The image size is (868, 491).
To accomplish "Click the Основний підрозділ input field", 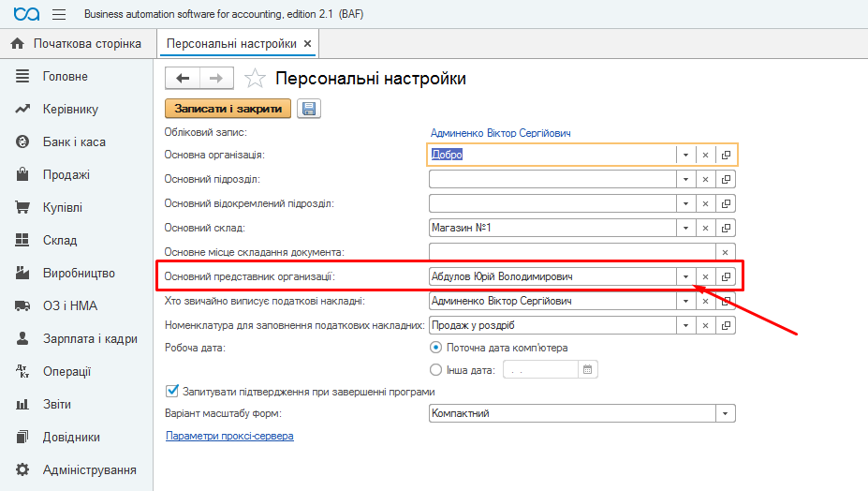I will click(552, 180).
